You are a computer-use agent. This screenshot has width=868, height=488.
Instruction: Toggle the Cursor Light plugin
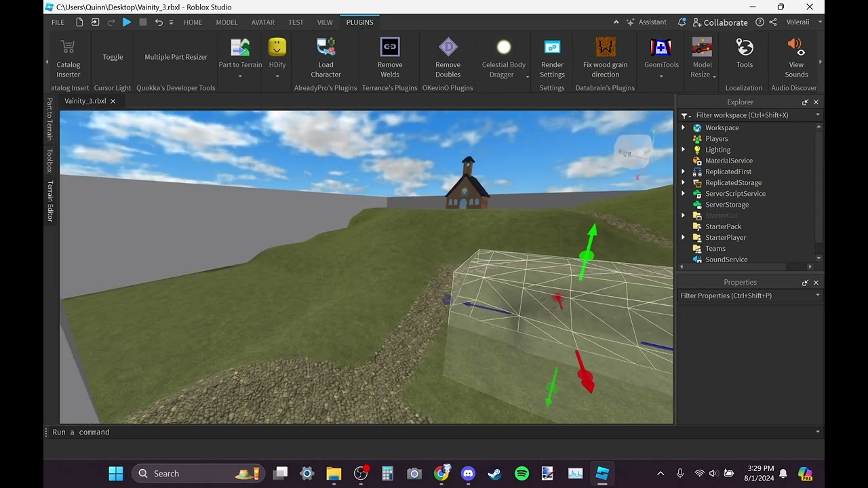113,57
